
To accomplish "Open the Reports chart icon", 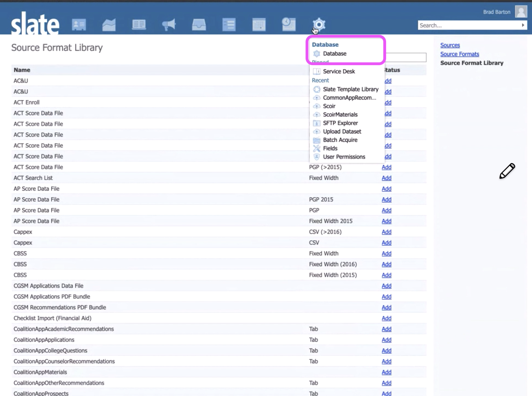I will [x=109, y=25].
